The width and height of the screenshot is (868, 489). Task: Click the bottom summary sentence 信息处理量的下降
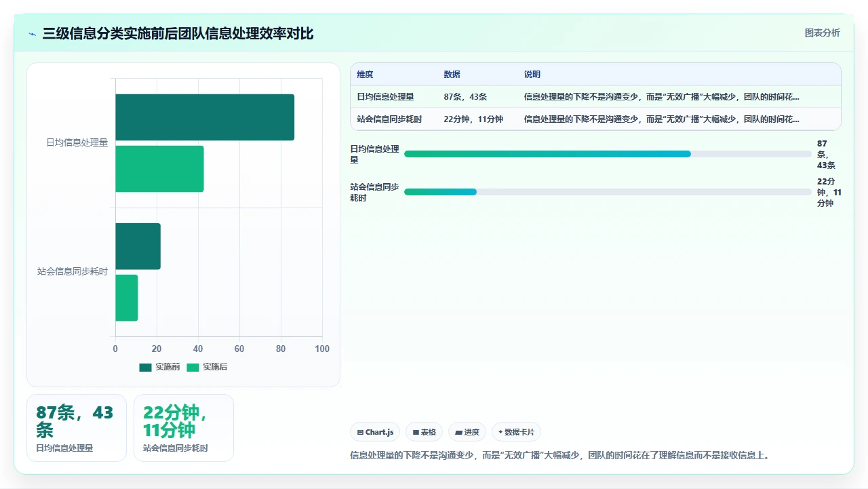(559, 455)
